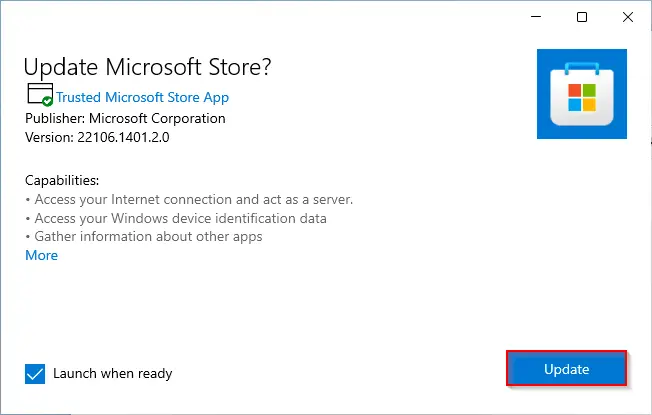Start installation with the Update button

[566, 368]
